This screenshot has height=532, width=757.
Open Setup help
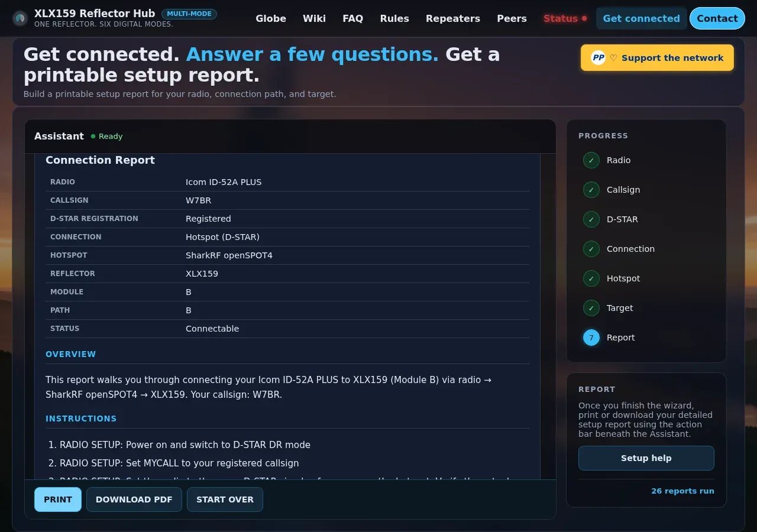point(646,458)
